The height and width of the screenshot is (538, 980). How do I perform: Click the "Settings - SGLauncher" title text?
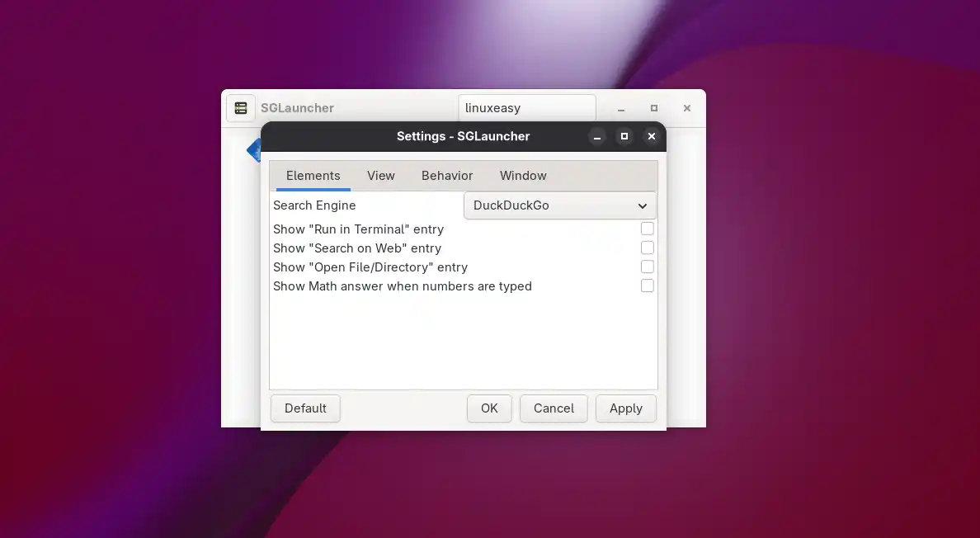pos(463,136)
